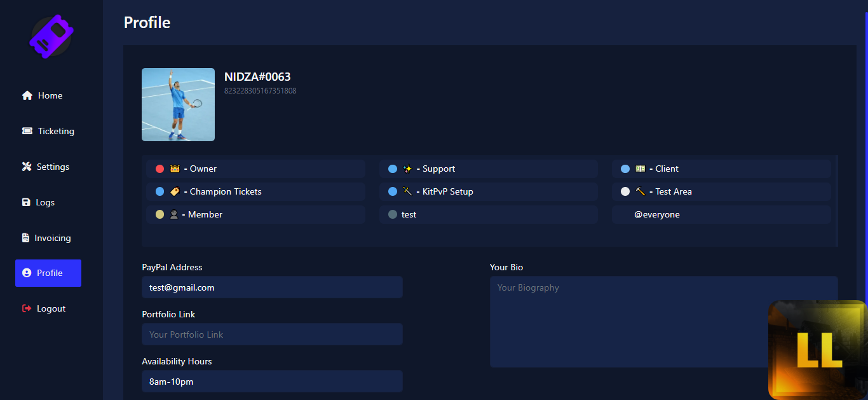Click the purple ticket logo icon

point(51,37)
